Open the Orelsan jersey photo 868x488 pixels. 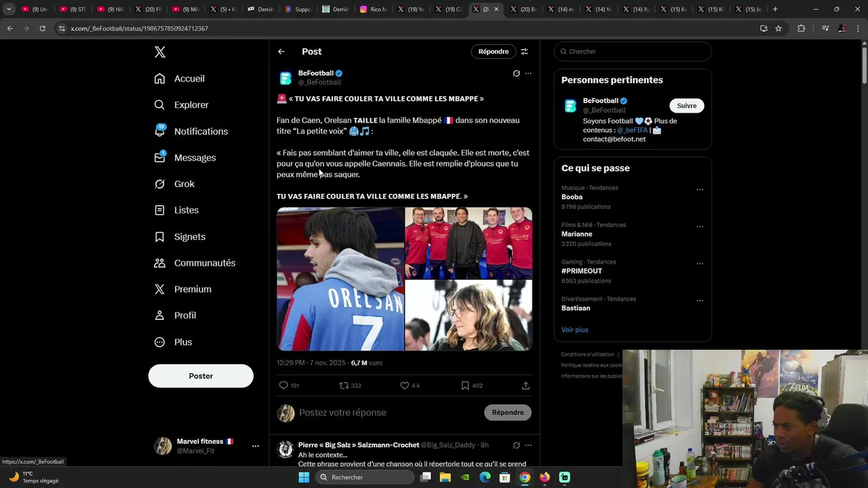(340, 279)
